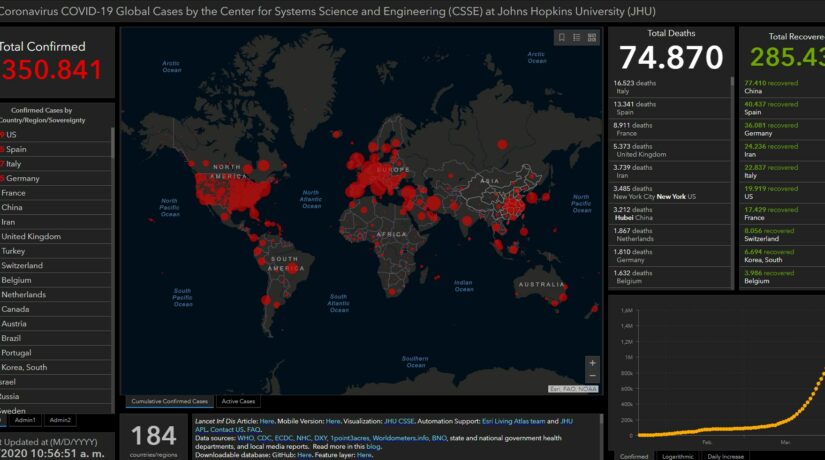Image resolution: width=825 pixels, height=460 pixels.
Task: Open the Worldometers.info link
Action: click(x=400, y=438)
